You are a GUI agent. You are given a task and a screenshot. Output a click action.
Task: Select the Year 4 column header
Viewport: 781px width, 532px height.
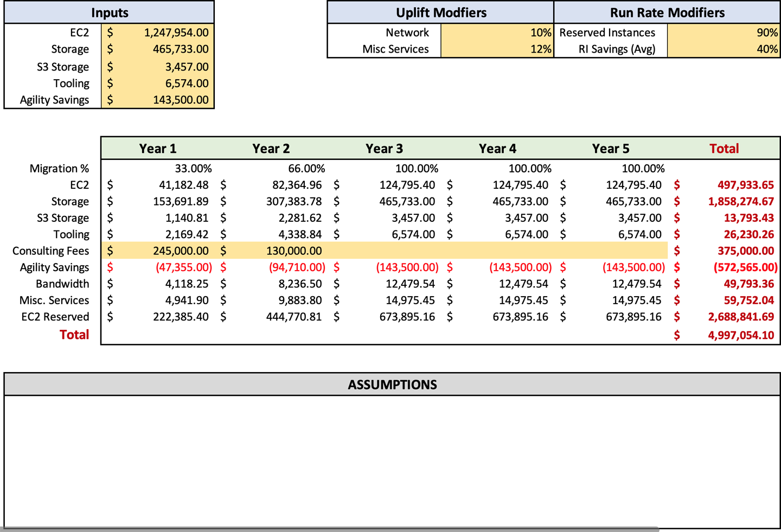497,149
